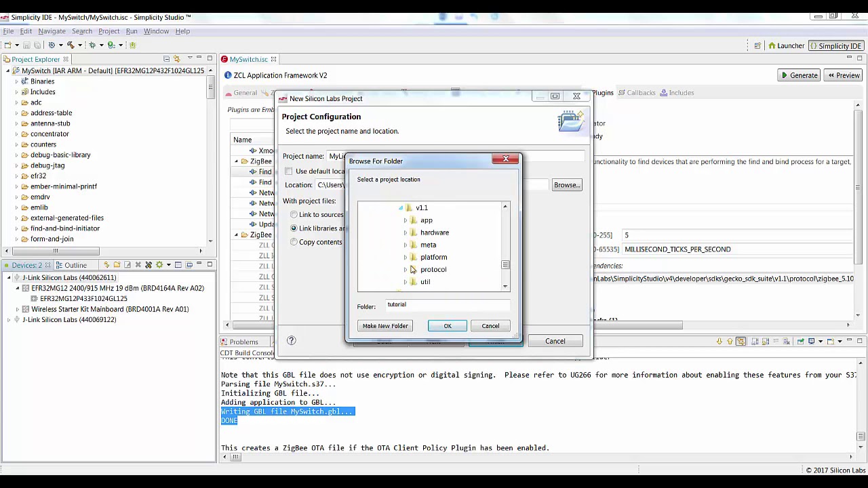
Task: Expand the Binaries node in Project Explorer
Action: (x=17, y=81)
